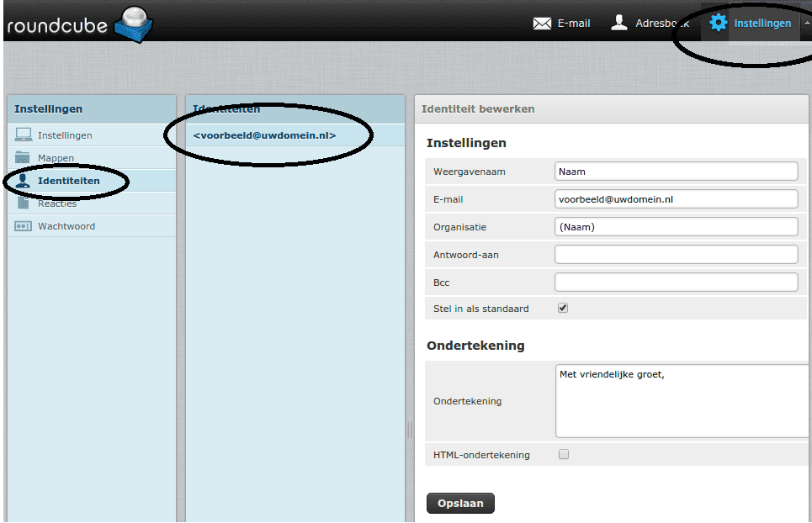The height and width of the screenshot is (523, 812).
Task: Click the Ondertekening signature text area
Action: (682, 401)
